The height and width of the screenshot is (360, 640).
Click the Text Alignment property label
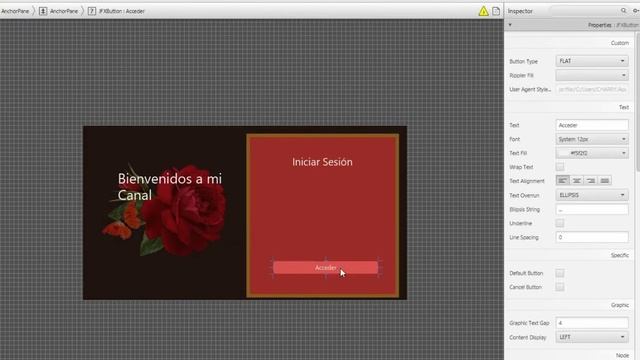[527, 181]
